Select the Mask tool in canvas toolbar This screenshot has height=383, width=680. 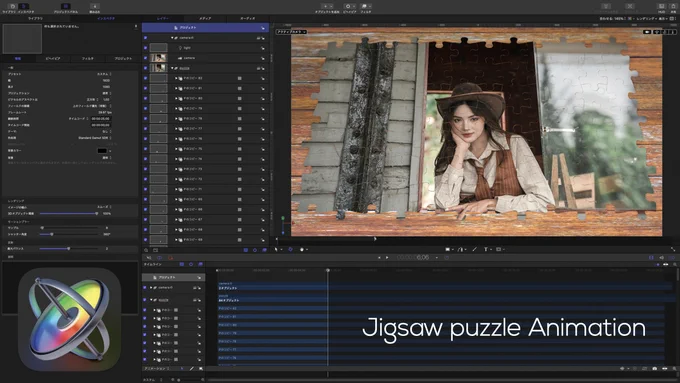pyautogui.click(x=499, y=249)
